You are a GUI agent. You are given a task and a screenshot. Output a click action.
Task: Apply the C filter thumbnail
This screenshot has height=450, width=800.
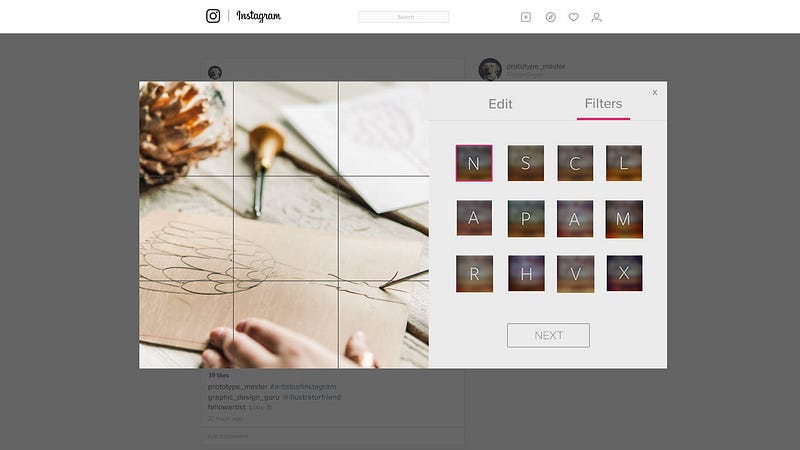click(575, 163)
